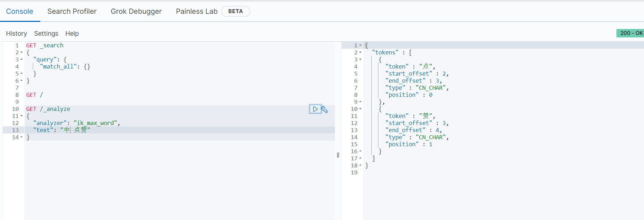Image resolution: width=644 pixels, height=220 pixels.
Task: Click the '"text": "中 点赞"' line
Action: [x=62, y=130]
